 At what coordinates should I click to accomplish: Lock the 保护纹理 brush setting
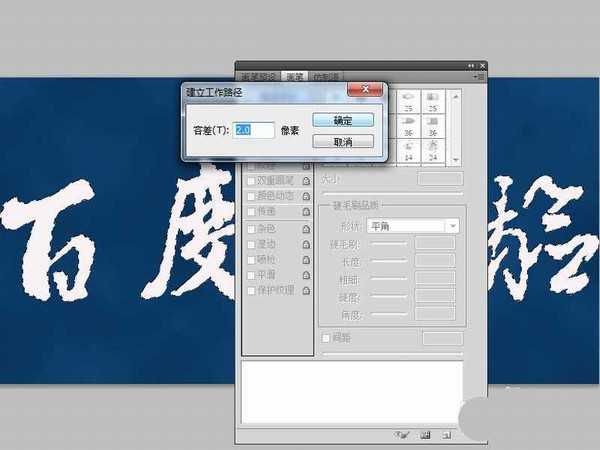tap(306, 291)
